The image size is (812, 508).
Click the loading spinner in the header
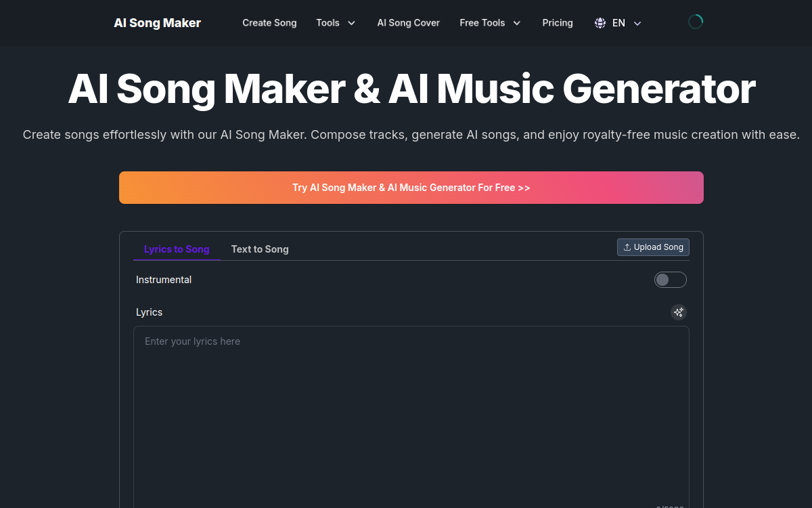coord(696,22)
